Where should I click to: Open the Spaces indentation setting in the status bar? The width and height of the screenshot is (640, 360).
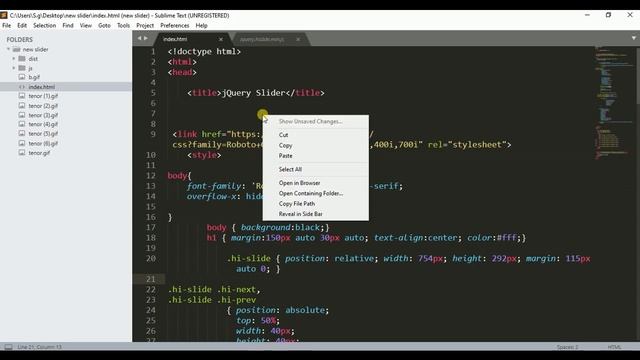[567, 347]
